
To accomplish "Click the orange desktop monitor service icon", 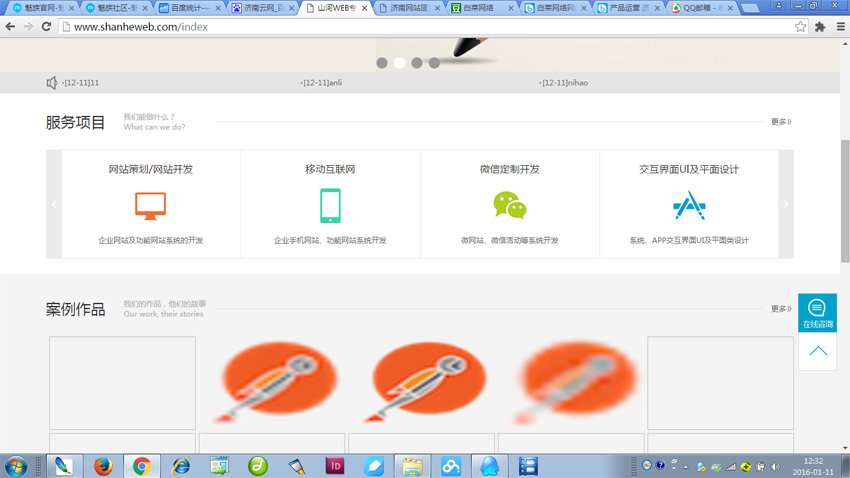I will 150,205.
